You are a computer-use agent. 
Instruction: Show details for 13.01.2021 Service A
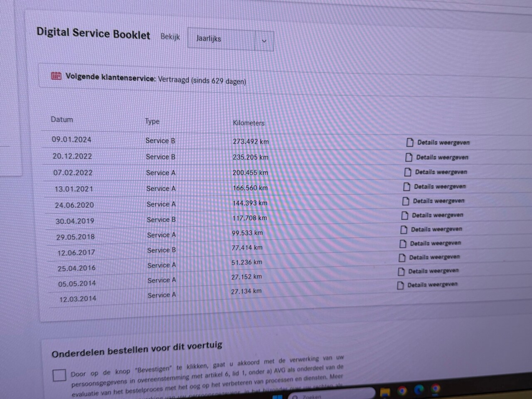(x=440, y=186)
